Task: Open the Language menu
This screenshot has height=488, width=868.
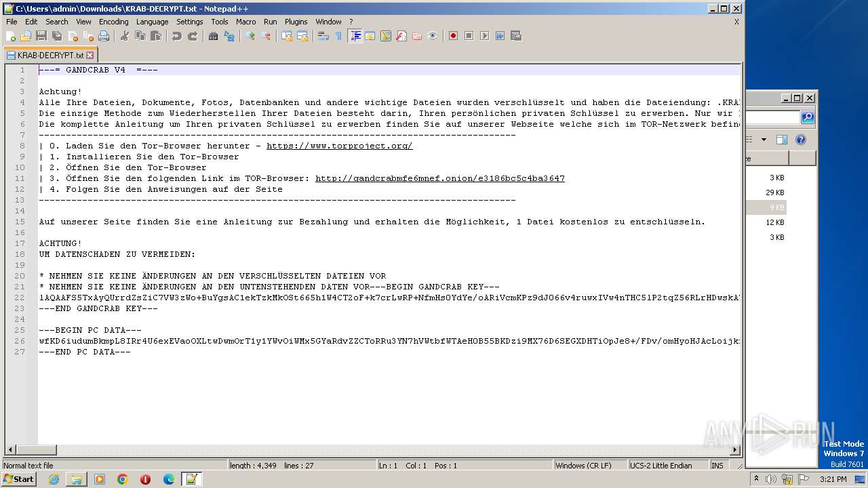Action: [x=152, y=22]
